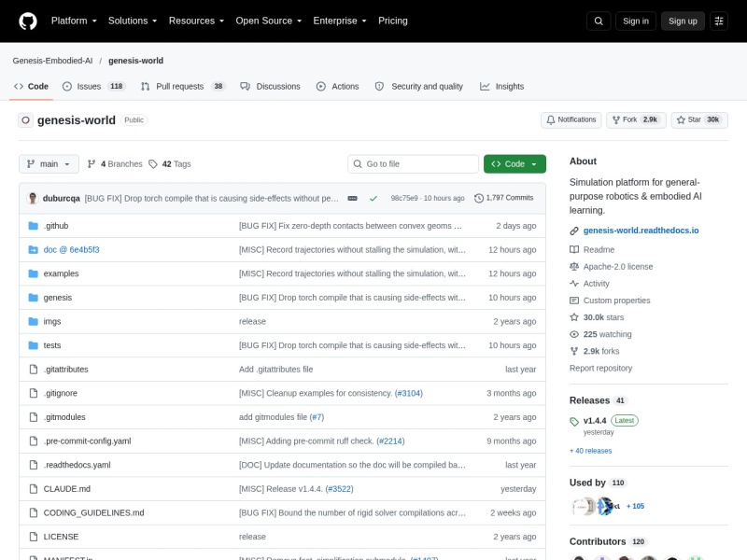Click the bell icon for Notifications
This screenshot has height=560, width=747.
551,120
